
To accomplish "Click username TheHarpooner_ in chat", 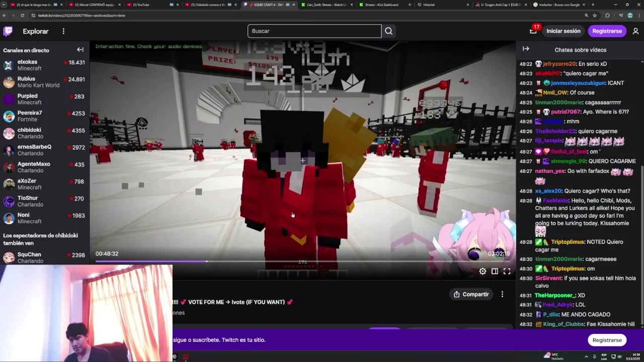I will (x=555, y=295).
